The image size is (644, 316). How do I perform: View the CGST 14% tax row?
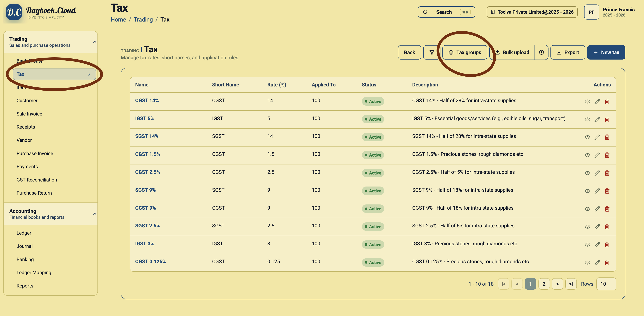coord(587,102)
